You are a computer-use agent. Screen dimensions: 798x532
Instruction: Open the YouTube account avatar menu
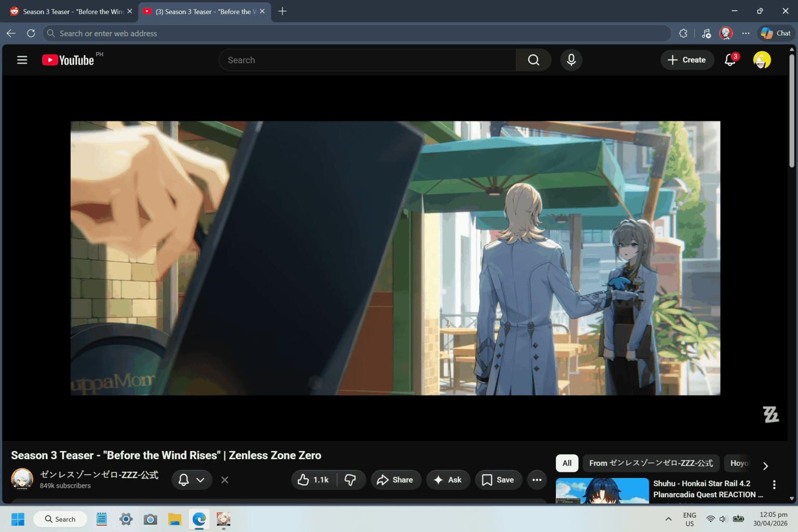point(762,60)
